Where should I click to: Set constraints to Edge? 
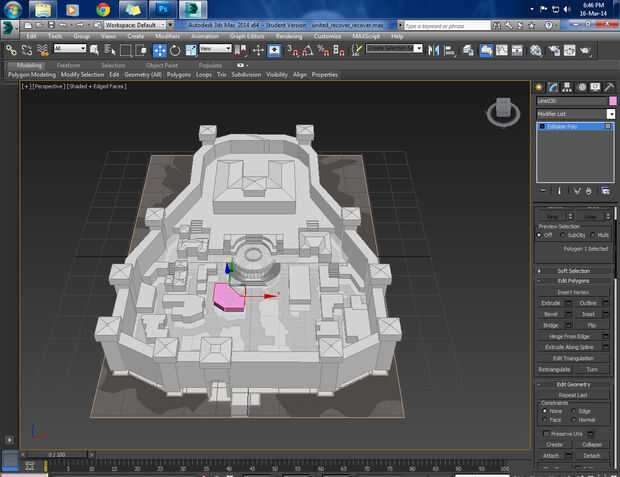click(x=573, y=411)
